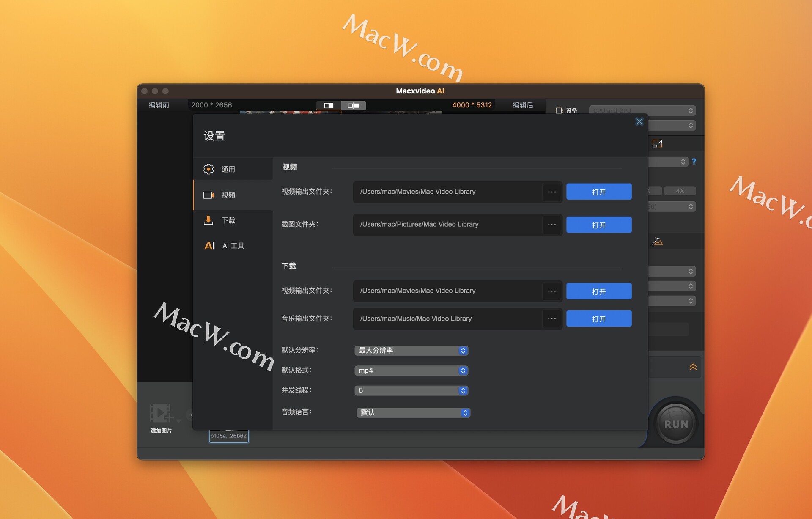This screenshot has width=812, height=519.
Task: Browse with ... button for 视频 output folder
Action: (x=551, y=192)
